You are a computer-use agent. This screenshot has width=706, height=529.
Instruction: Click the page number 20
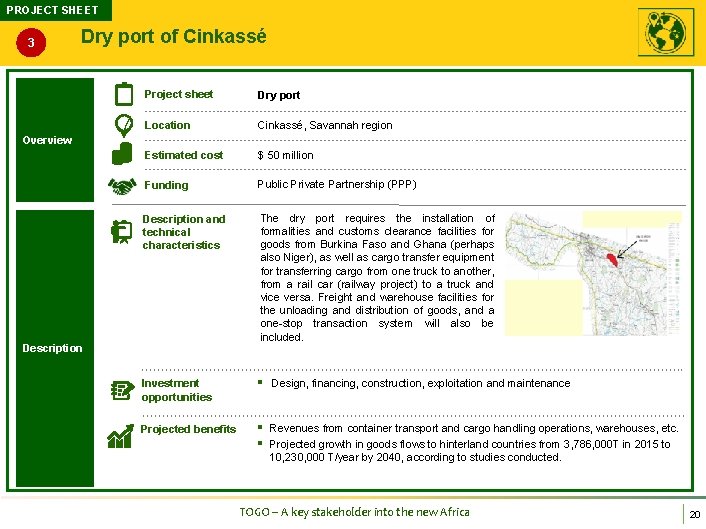click(695, 515)
